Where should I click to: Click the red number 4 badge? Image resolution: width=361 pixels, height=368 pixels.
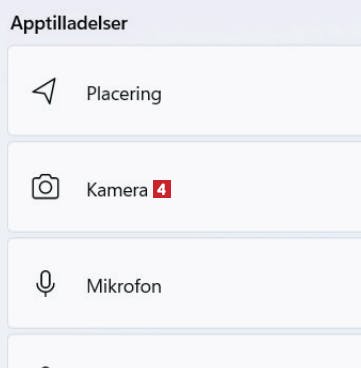(162, 189)
